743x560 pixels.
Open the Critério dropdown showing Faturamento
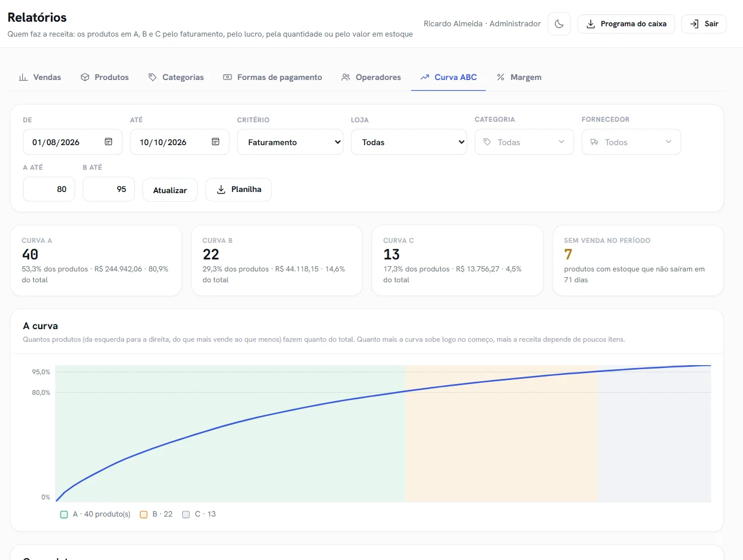point(290,142)
